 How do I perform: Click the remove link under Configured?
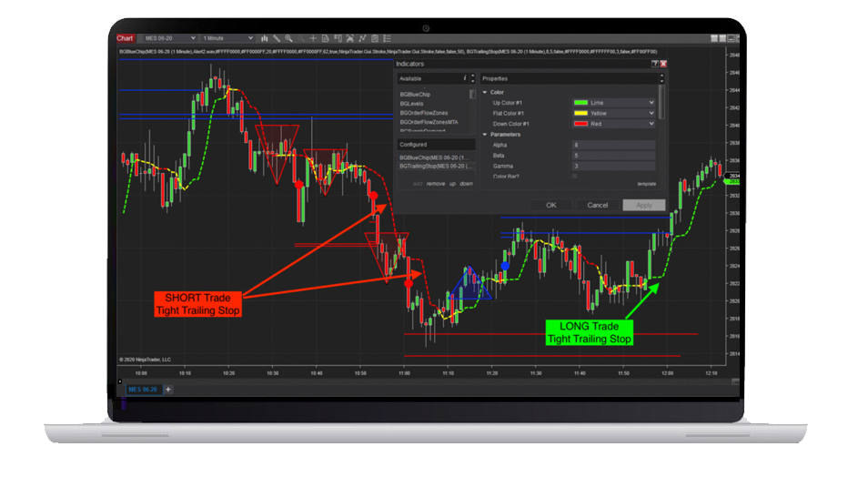pyautogui.click(x=436, y=183)
